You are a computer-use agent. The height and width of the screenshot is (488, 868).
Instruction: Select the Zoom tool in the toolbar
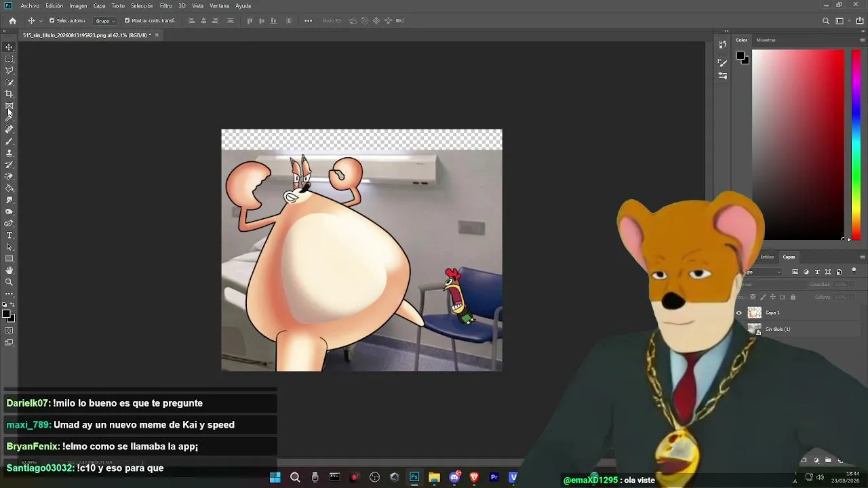9,282
